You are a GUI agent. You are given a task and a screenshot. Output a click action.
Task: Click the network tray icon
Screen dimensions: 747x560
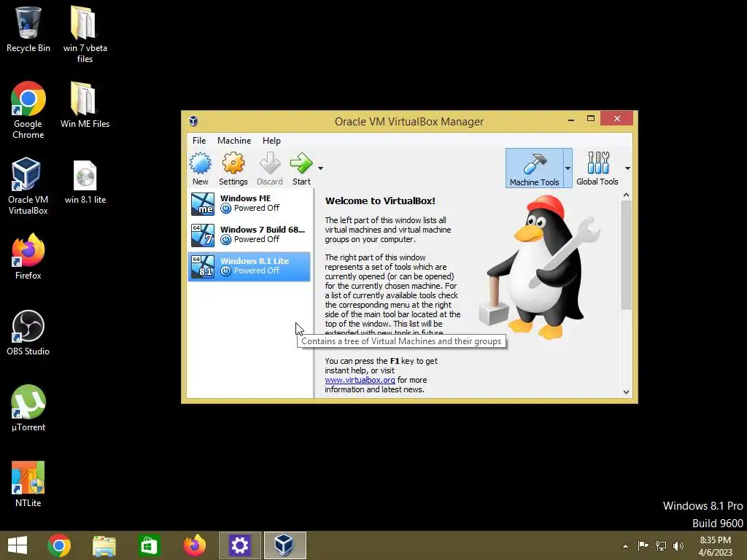661,545
